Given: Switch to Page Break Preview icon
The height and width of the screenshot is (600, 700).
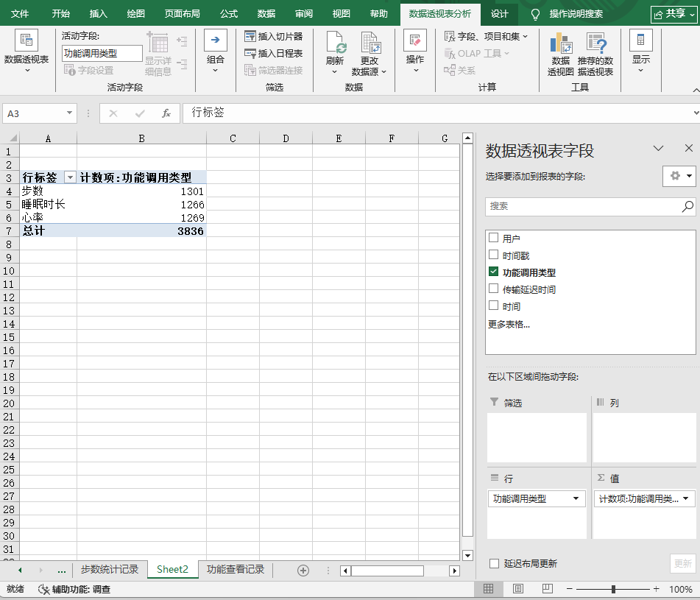Looking at the screenshot, I should point(548,589).
